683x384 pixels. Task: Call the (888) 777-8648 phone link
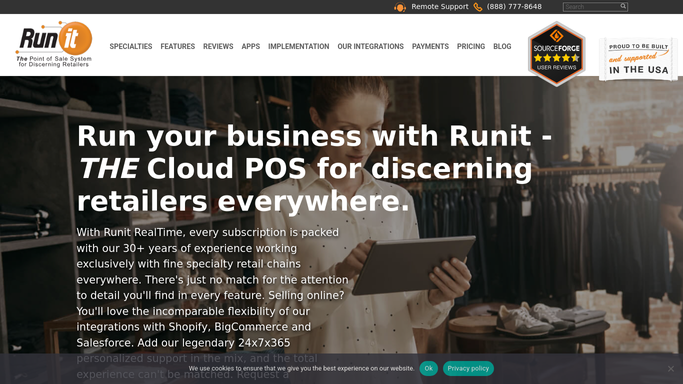pos(514,7)
